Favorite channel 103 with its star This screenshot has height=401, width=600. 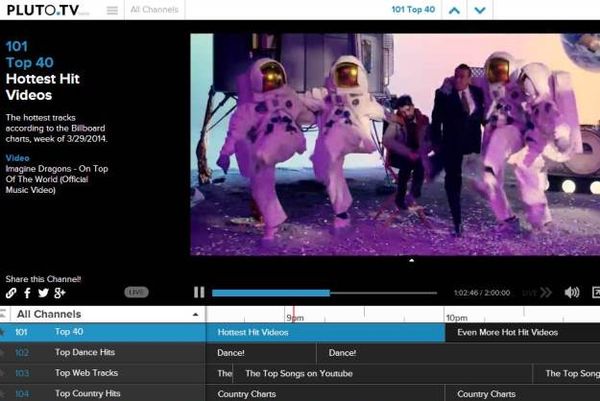pos(2,373)
